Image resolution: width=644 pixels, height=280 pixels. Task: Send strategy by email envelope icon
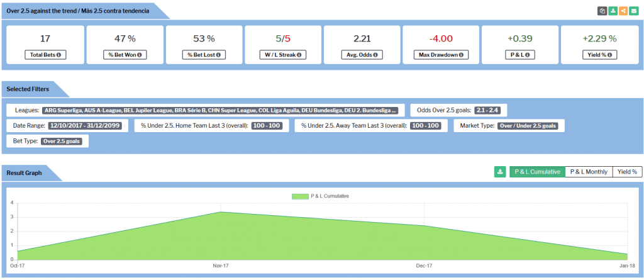(x=633, y=11)
